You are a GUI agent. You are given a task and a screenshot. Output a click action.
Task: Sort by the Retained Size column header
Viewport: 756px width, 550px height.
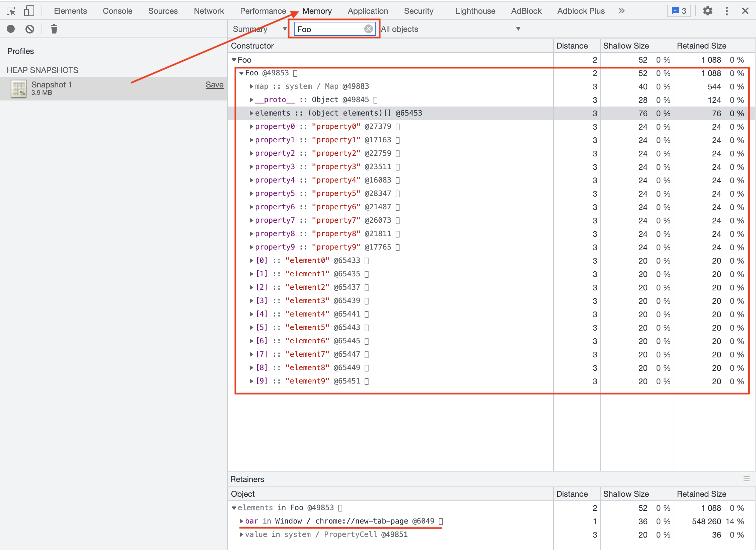pos(701,46)
